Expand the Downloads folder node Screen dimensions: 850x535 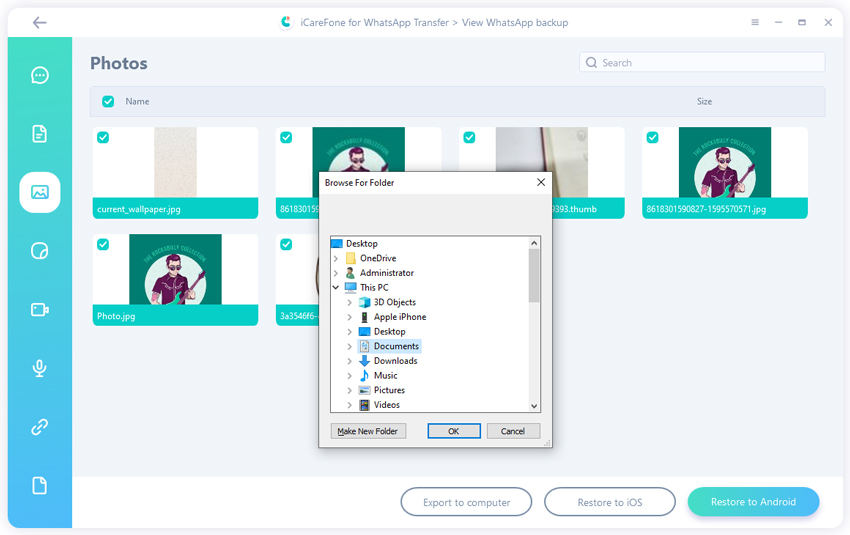click(x=349, y=361)
